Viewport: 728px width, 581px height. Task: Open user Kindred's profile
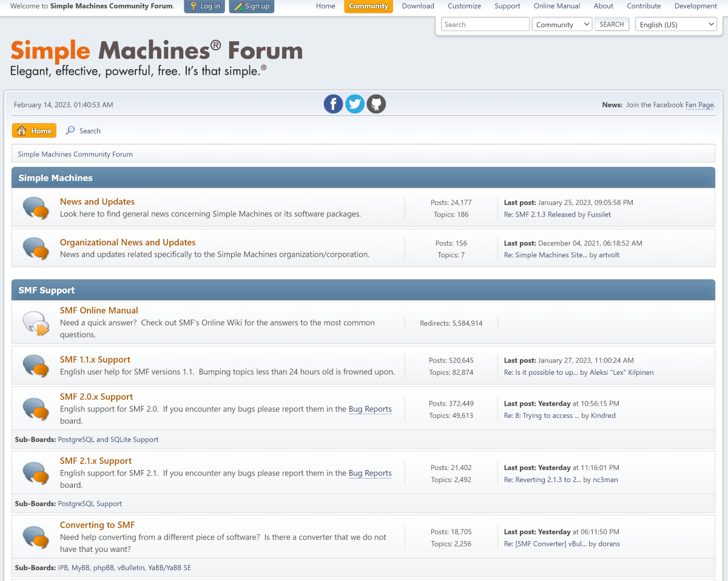click(x=603, y=415)
